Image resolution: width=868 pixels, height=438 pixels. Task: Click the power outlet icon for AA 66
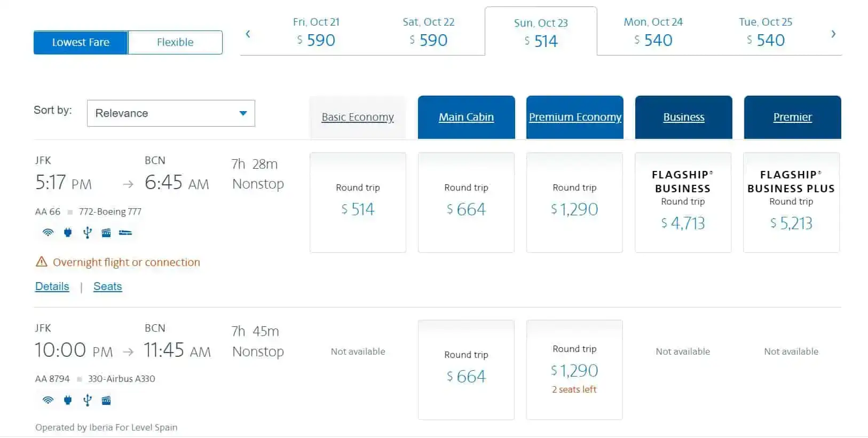point(68,232)
